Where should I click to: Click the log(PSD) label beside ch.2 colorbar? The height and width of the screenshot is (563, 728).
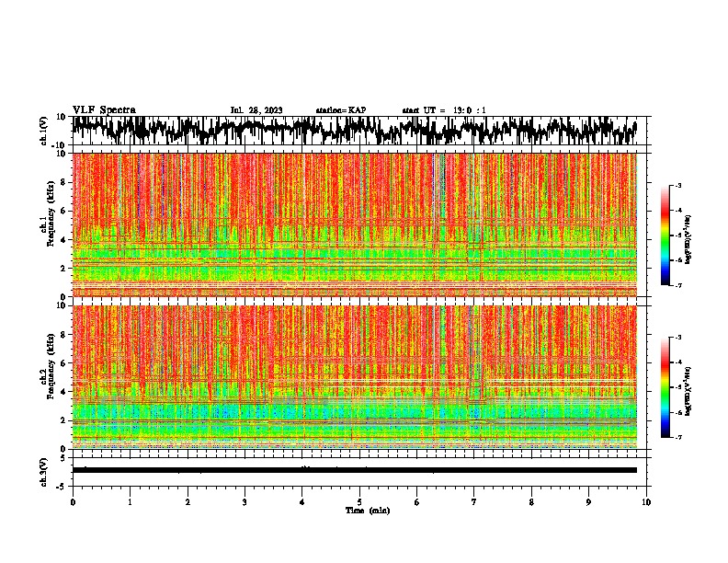point(688,391)
